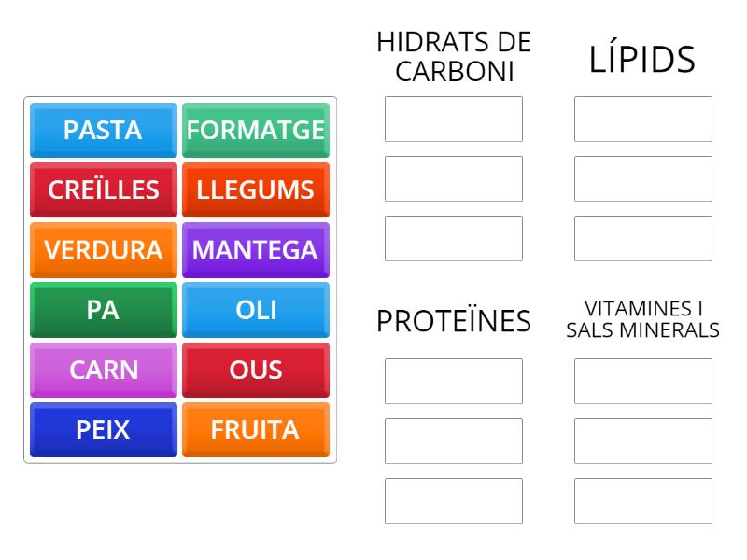The height and width of the screenshot is (560, 747).
Task: Click the OUS word card
Action: point(256,370)
